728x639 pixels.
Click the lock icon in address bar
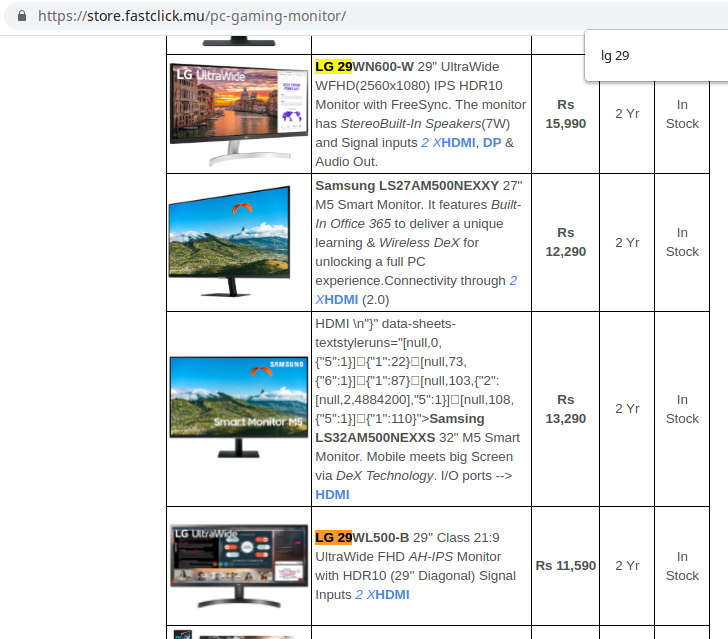click(x=22, y=16)
